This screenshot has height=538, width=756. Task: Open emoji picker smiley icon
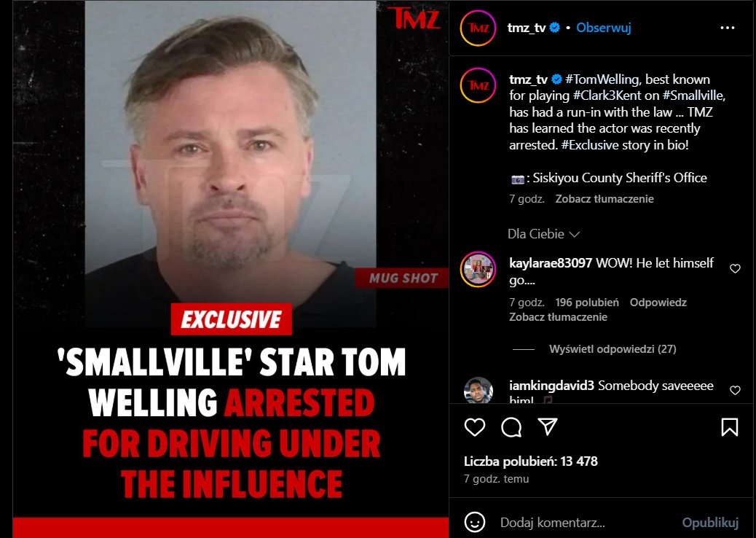[474, 523]
